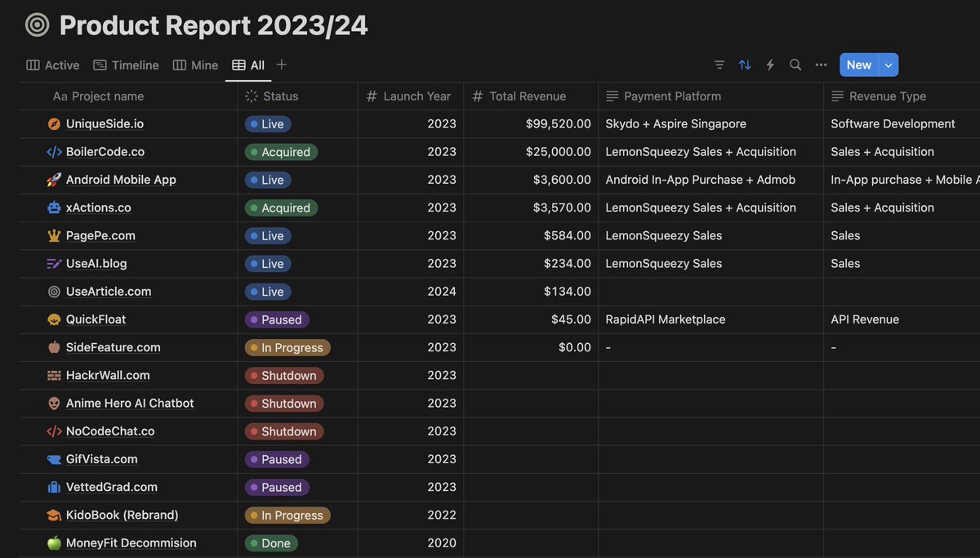The height and width of the screenshot is (558, 980).
Task: Open the lightning automations icon
Action: [770, 65]
